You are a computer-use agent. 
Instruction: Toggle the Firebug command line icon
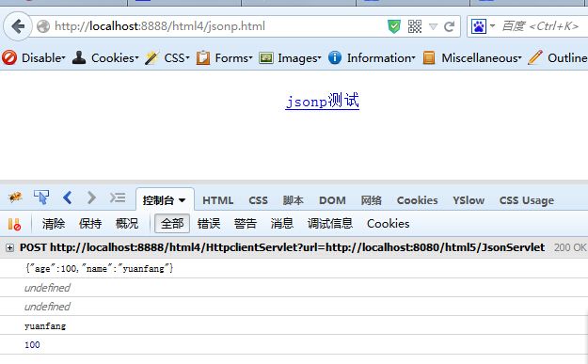(x=118, y=198)
